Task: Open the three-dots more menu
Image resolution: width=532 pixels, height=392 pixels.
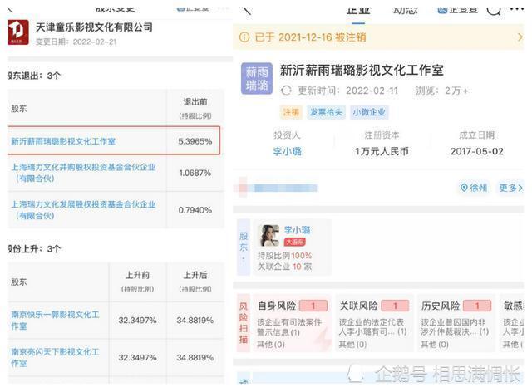Action: pos(517,10)
